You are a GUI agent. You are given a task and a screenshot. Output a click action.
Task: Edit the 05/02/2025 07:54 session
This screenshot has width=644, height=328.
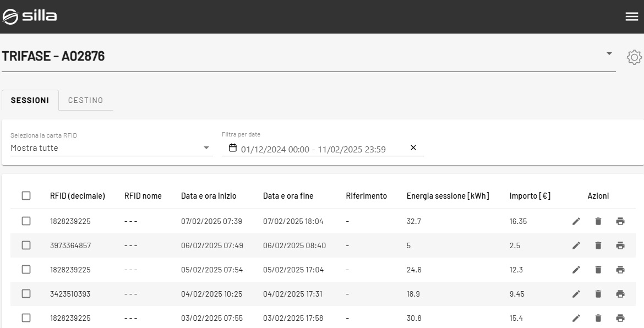coord(576,270)
